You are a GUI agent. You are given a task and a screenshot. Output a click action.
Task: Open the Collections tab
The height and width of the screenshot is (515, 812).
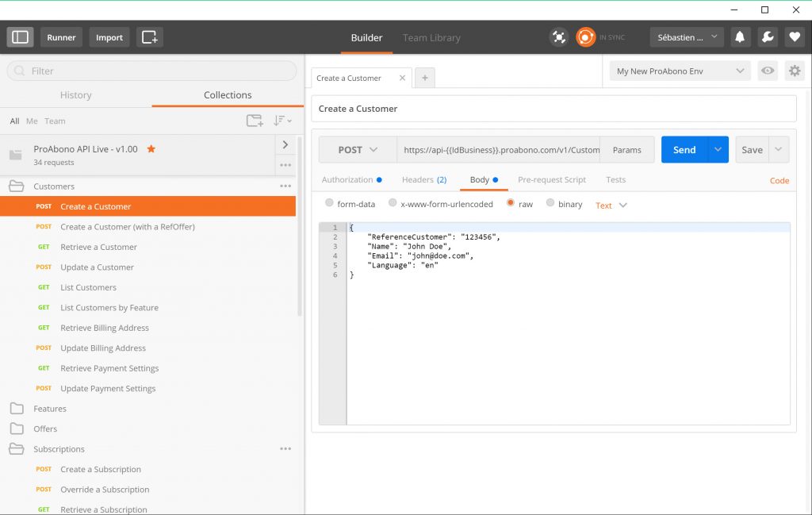click(228, 94)
